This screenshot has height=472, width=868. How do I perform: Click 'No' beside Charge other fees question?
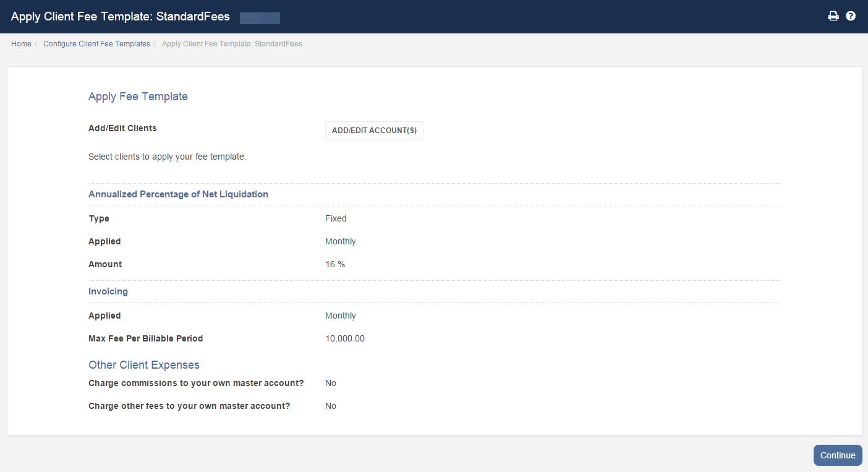tap(331, 406)
